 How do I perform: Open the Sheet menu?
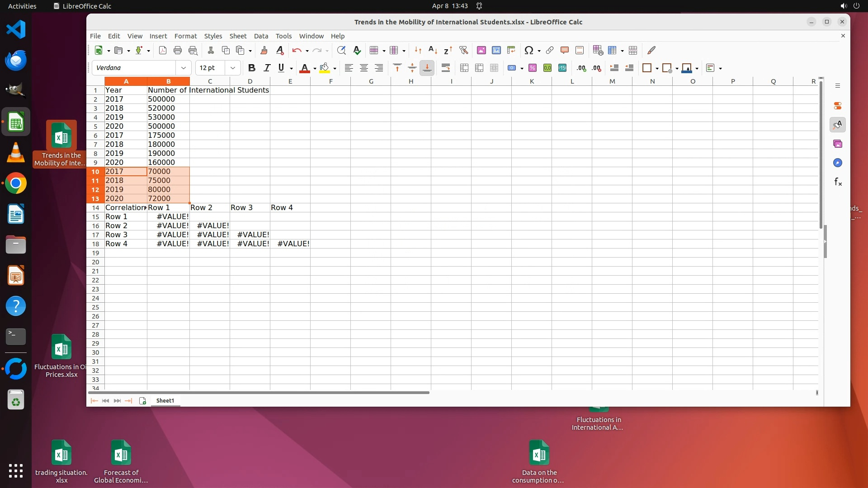click(x=238, y=36)
